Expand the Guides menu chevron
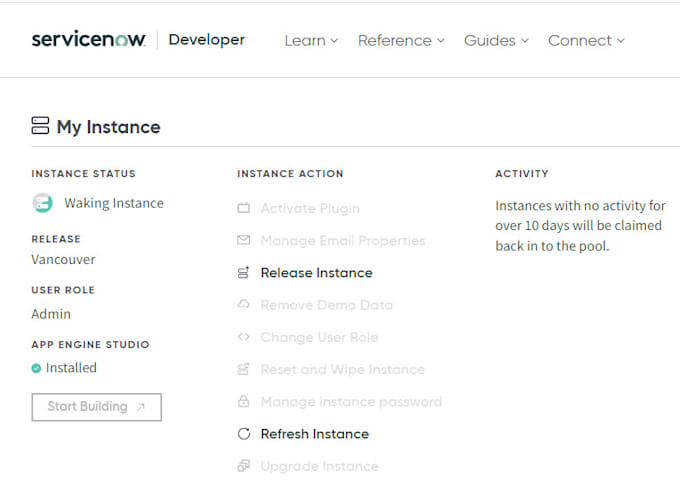Viewport: 680px width, 495px height. coord(525,41)
